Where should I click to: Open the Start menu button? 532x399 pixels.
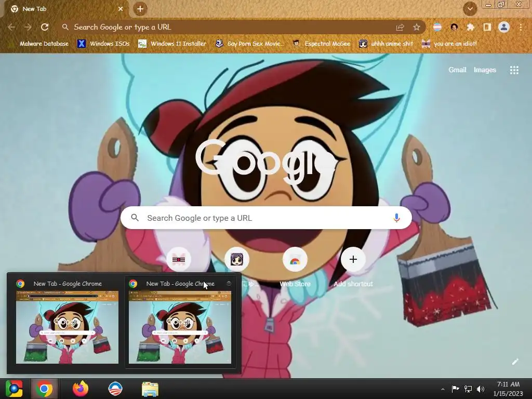[x=14, y=389]
